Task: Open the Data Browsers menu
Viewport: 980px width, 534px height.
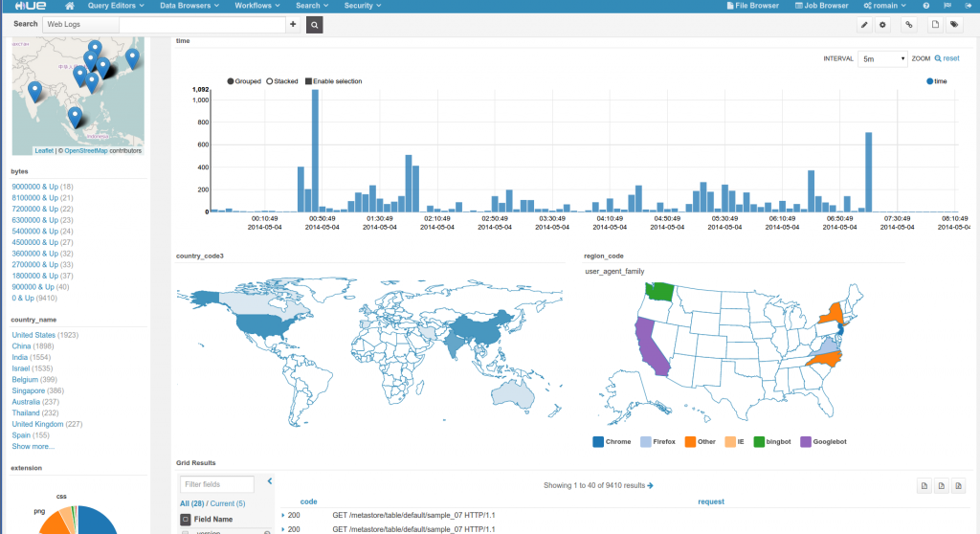Action: pyautogui.click(x=189, y=6)
